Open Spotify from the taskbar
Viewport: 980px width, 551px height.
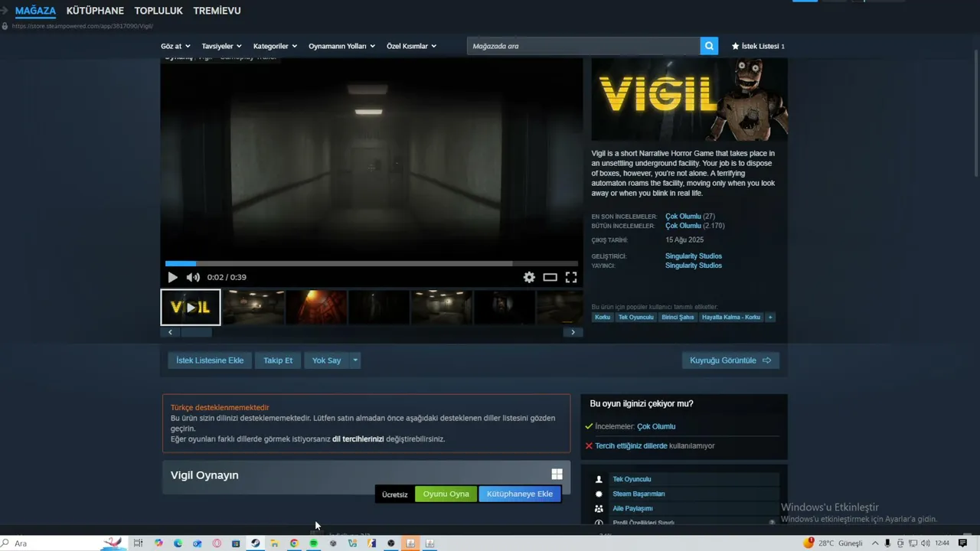(x=314, y=543)
